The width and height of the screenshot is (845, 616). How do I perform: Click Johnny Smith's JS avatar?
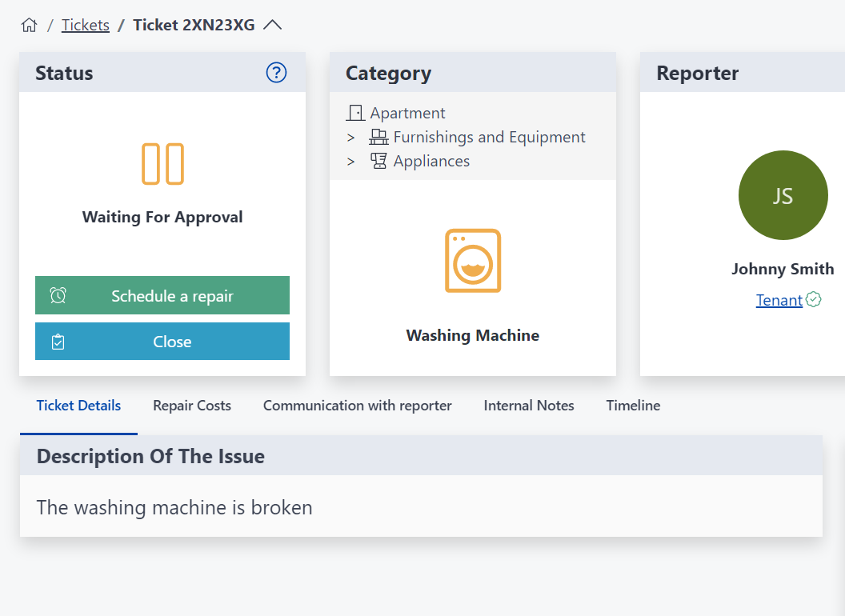coord(783,195)
